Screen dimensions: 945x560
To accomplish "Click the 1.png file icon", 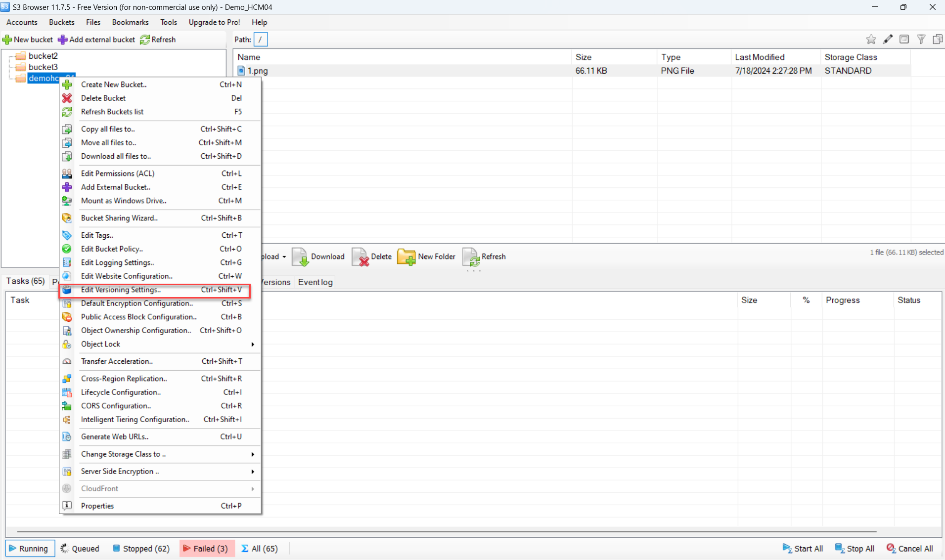I will pyautogui.click(x=241, y=71).
